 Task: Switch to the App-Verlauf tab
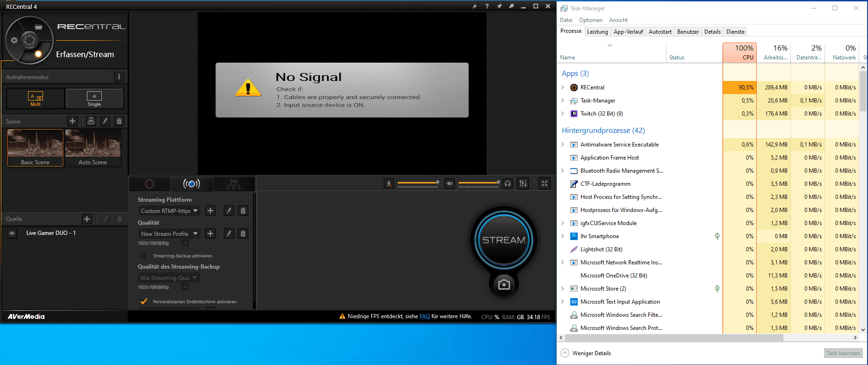click(x=628, y=32)
